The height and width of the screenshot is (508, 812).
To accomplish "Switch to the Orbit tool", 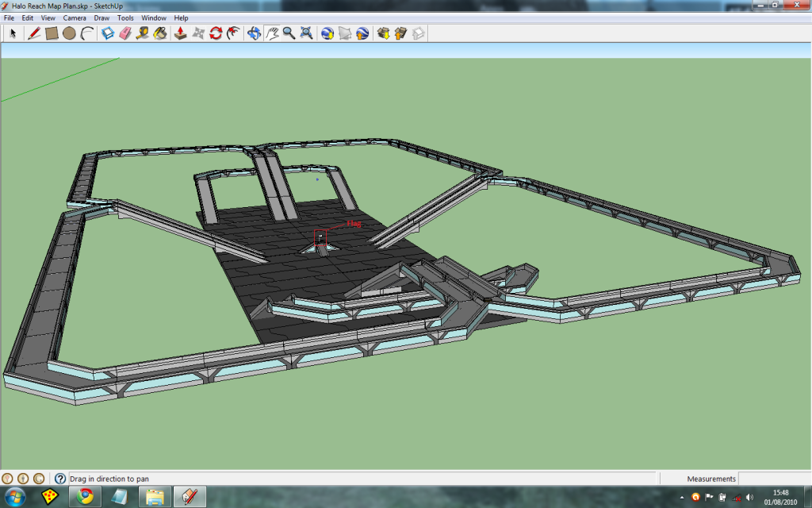I will point(254,33).
